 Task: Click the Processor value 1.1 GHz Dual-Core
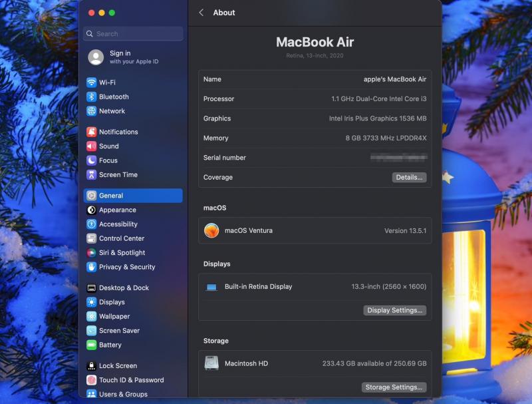[379, 99]
